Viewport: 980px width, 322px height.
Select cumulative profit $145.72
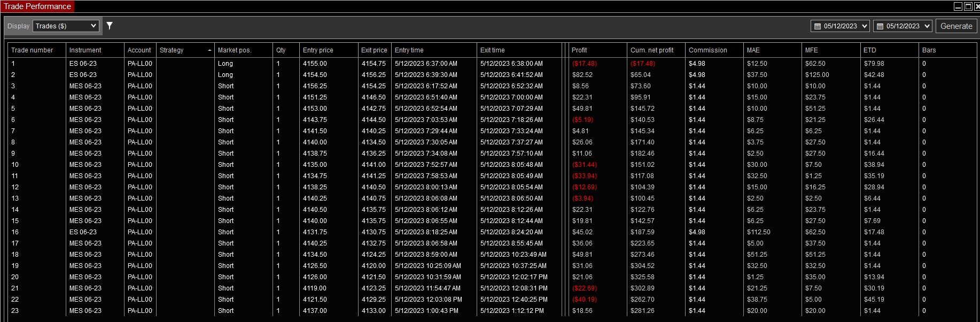[642, 109]
